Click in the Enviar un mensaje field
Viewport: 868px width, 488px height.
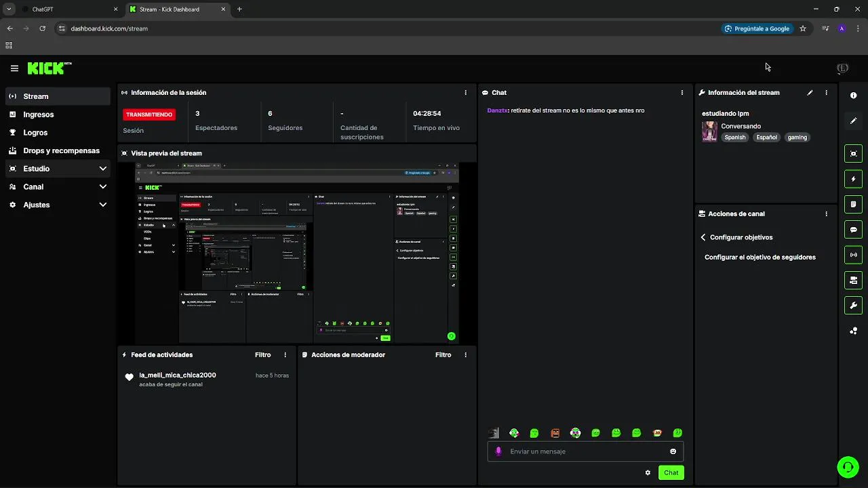pos(585,451)
